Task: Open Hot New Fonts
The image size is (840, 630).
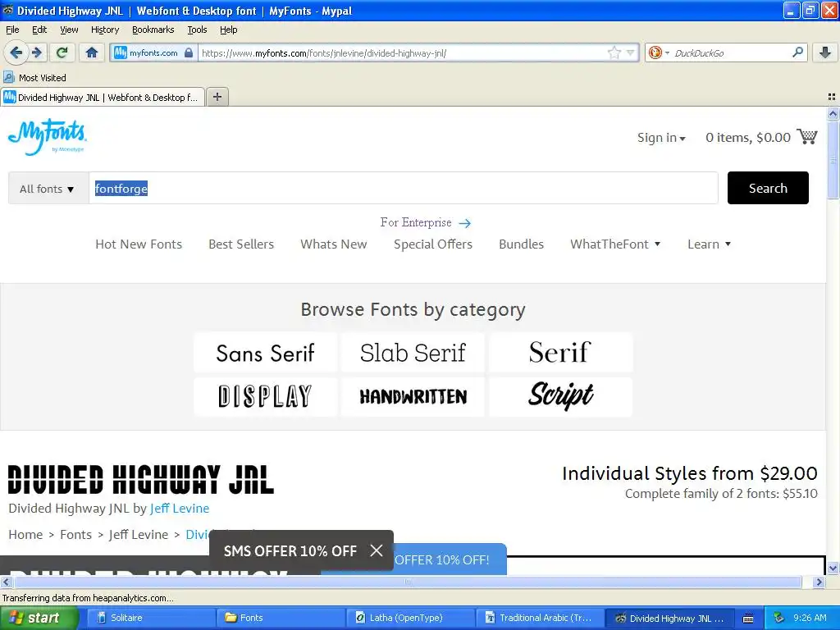Action: coord(139,244)
